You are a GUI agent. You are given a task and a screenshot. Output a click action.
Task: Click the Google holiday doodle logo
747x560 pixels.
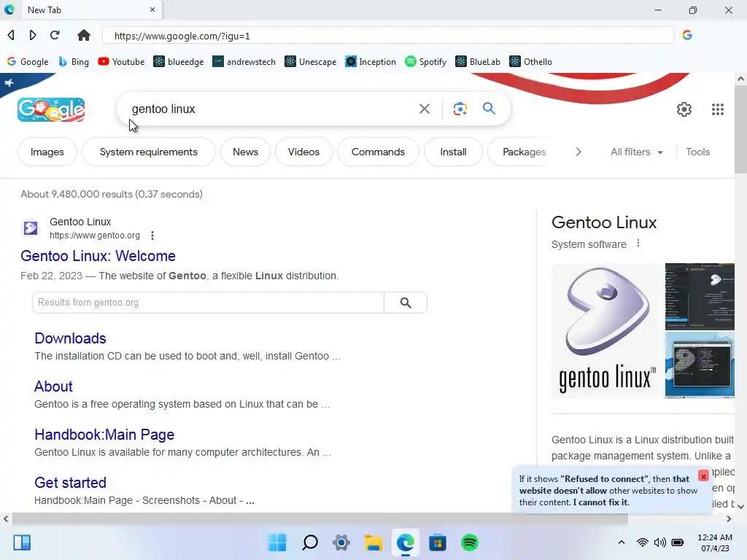(51, 109)
